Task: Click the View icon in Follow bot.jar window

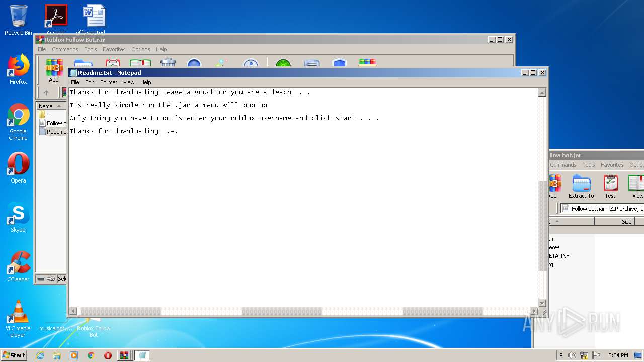Action: tap(637, 187)
